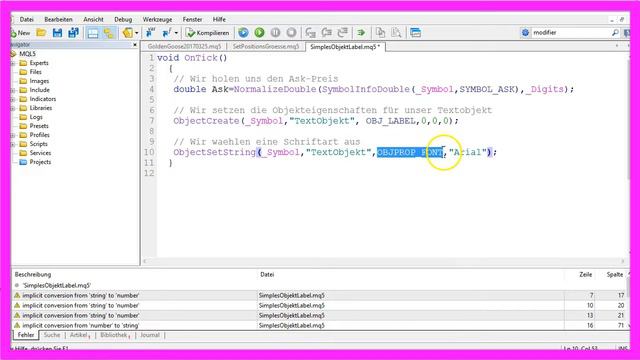Expand the Experts folder
Image resolution: width=640 pixels, height=360 pixels.
pos(13,63)
